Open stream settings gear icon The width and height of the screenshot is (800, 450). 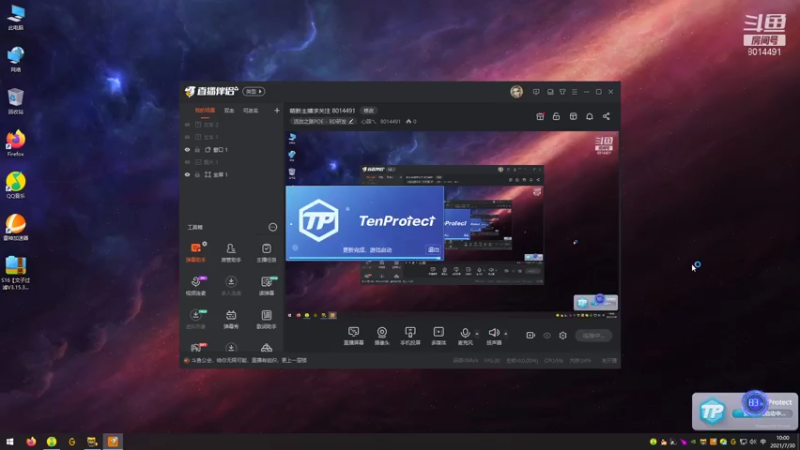(x=563, y=335)
